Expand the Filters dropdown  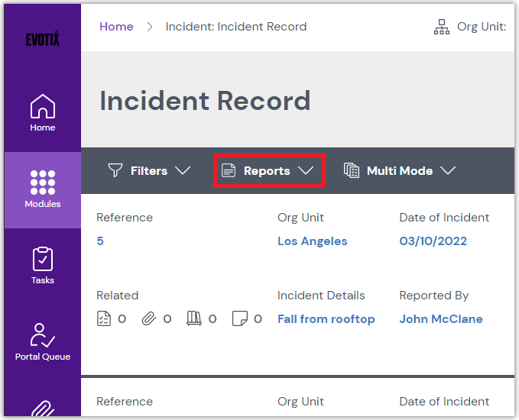pos(149,171)
